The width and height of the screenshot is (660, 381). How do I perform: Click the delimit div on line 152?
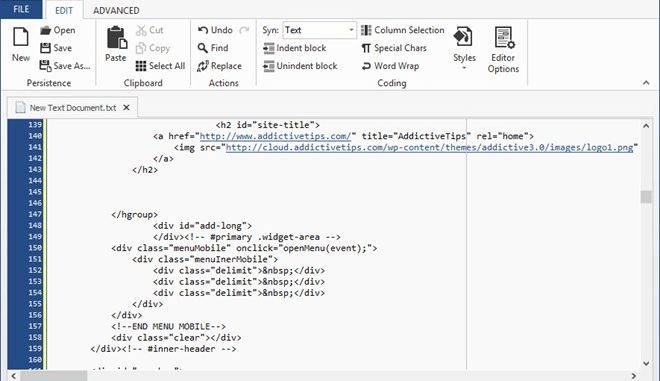(x=239, y=270)
